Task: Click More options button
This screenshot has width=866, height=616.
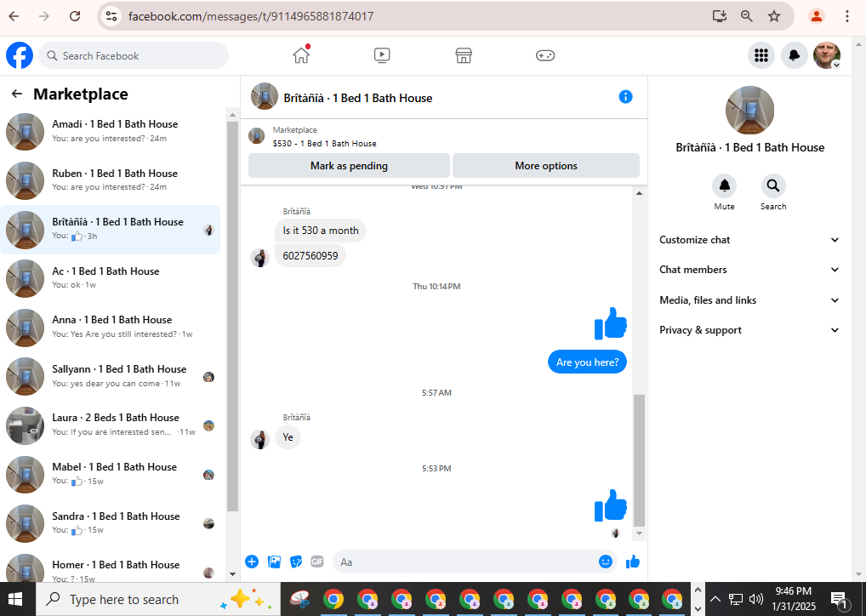Action: point(545,166)
